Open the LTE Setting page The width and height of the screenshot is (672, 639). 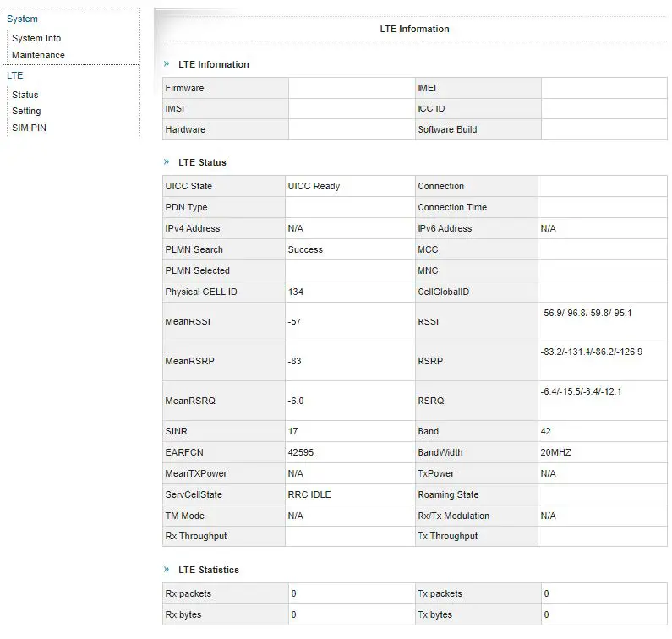click(26, 111)
